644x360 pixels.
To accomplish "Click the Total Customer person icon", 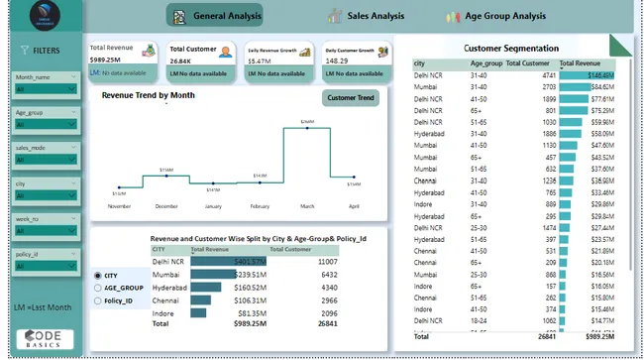I will pos(226,52).
